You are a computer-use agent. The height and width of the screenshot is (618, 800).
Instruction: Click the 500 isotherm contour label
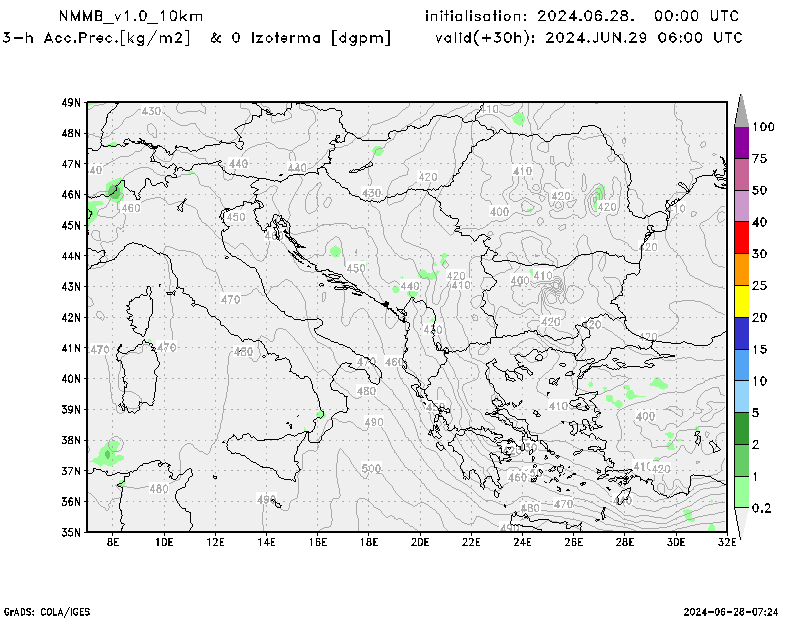(x=371, y=468)
